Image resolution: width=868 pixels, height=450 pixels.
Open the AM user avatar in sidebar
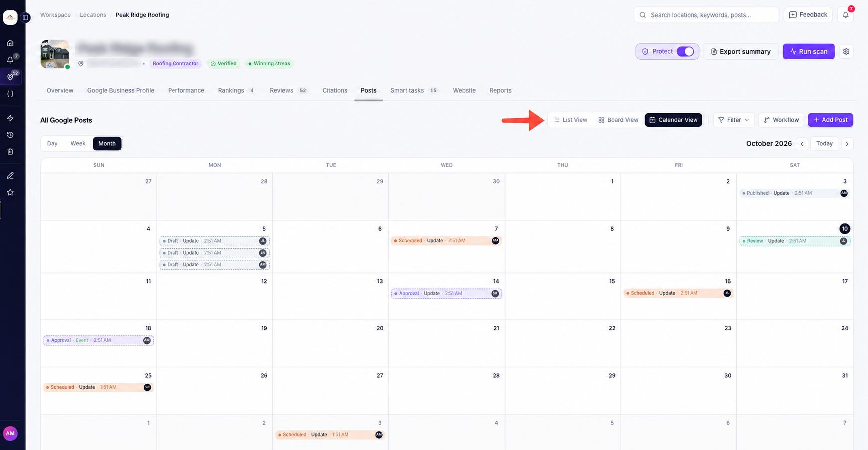10,433
